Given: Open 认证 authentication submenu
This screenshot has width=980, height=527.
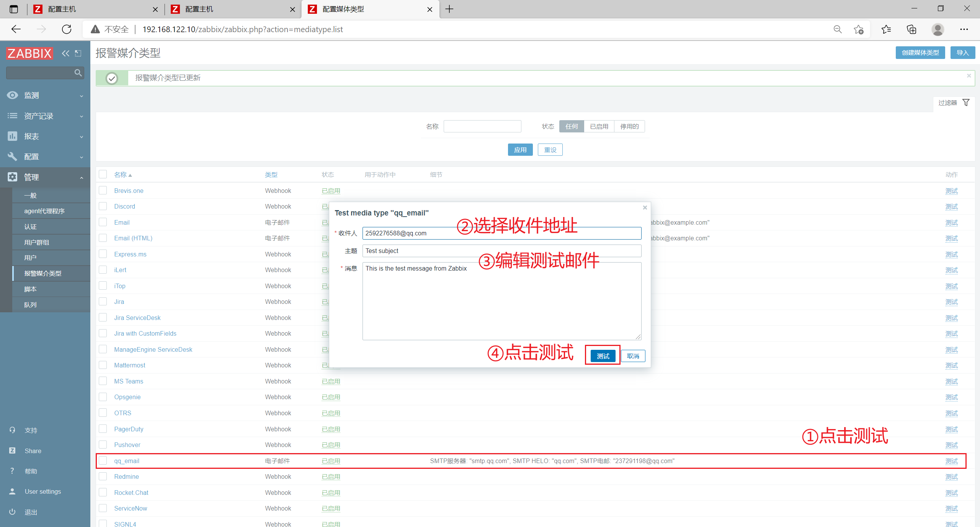Looking at the screenshot, I should (x=51, y=227).
